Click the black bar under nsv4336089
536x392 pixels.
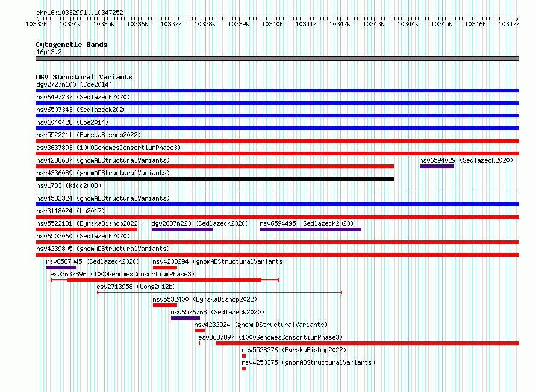214,179
